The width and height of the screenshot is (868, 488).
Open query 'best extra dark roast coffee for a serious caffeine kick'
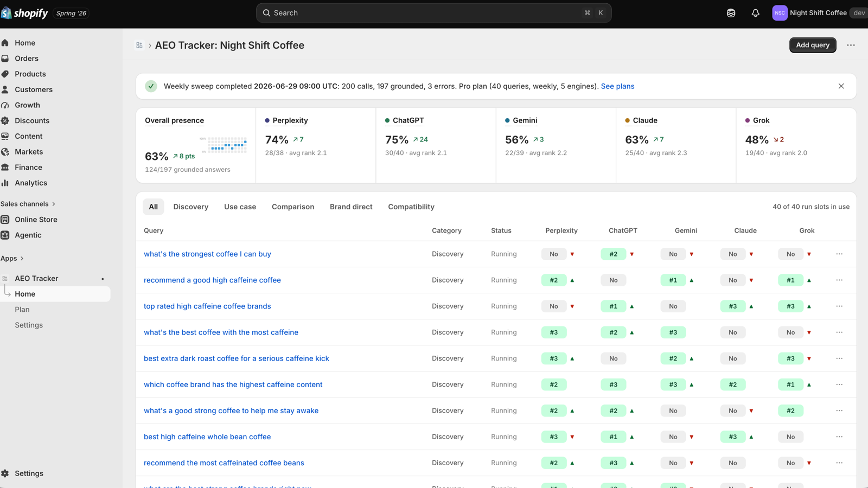(237, 358)
